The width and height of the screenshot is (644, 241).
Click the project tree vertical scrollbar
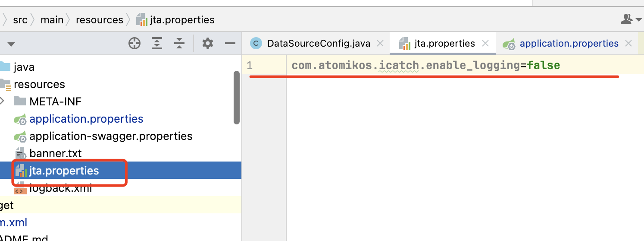[x=236, y=98]
